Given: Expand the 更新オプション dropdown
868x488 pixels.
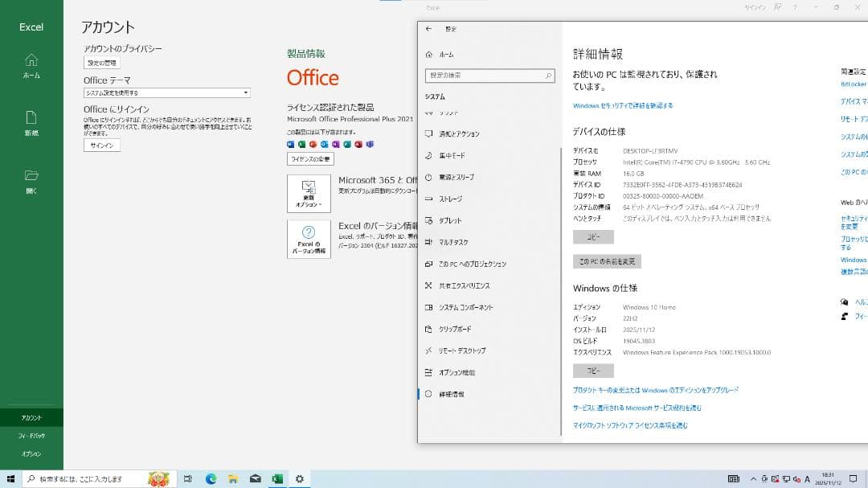Looking at the screenshot, I should pos(310,193).
